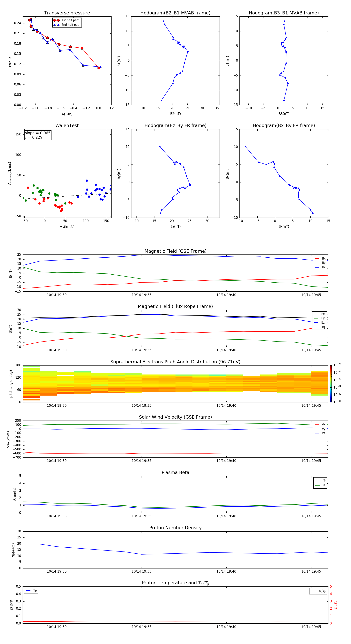The height and width of the screenshot is (644, 351).
Task: Click the '10^-26' colorbar tick label
Action: pos(337,365)
